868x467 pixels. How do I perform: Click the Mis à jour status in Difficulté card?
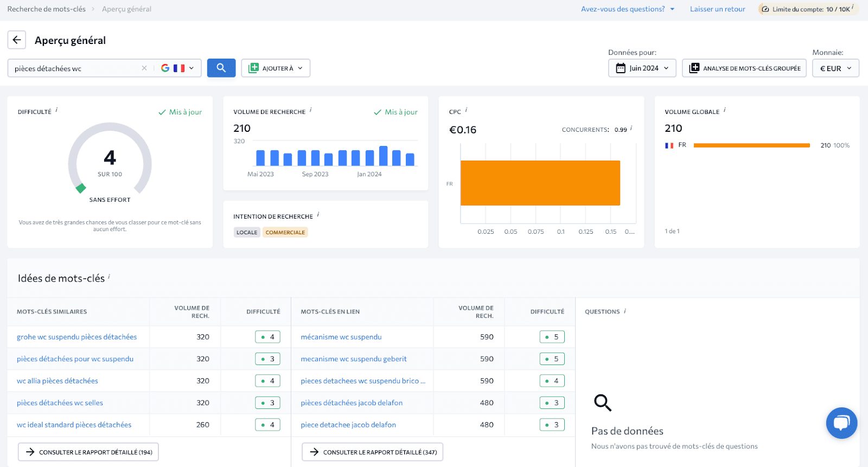click(x=180, y=112)
